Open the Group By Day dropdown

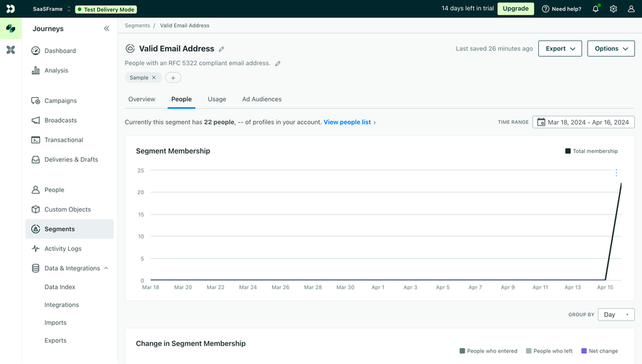click(616, 315)
